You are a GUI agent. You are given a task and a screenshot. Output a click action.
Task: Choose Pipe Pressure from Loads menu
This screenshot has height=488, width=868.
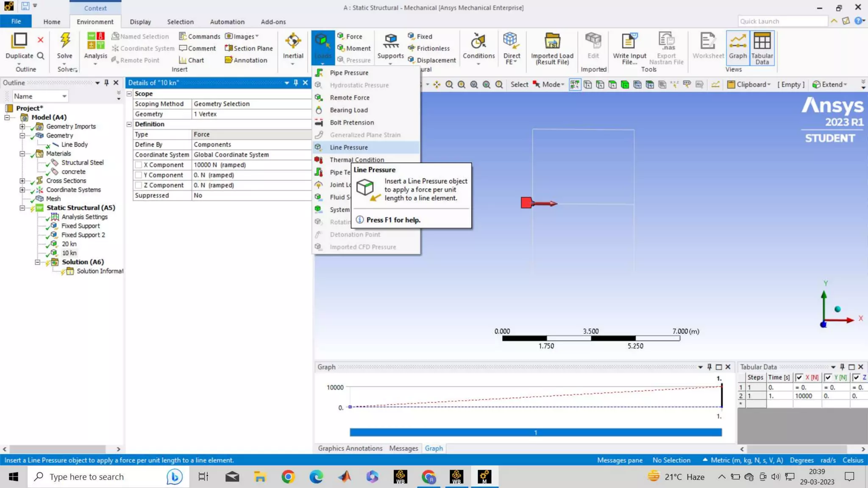[x=366, y=73]
